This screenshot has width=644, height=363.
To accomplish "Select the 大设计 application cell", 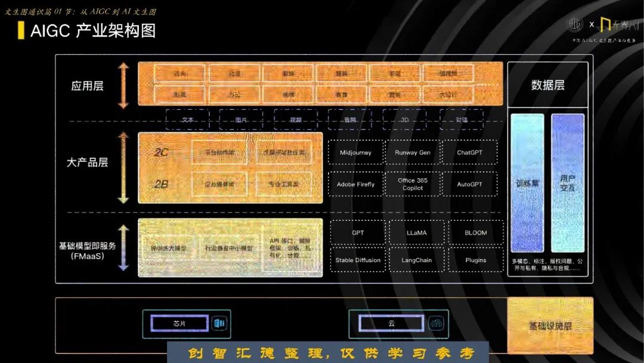I will point(448,94).
